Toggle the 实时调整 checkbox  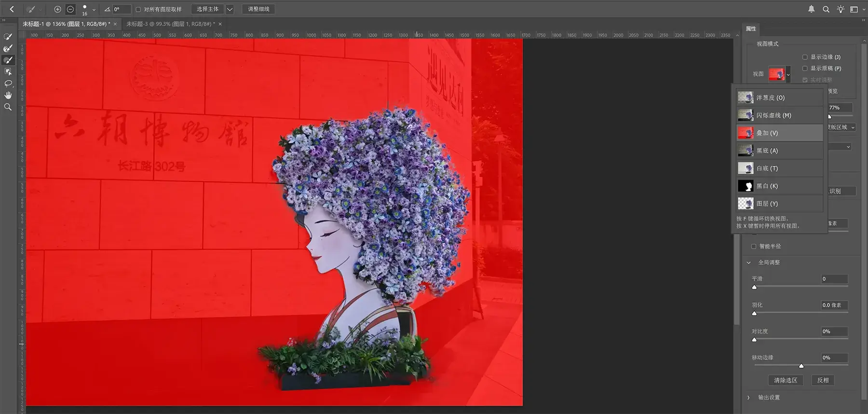[805, 80]
